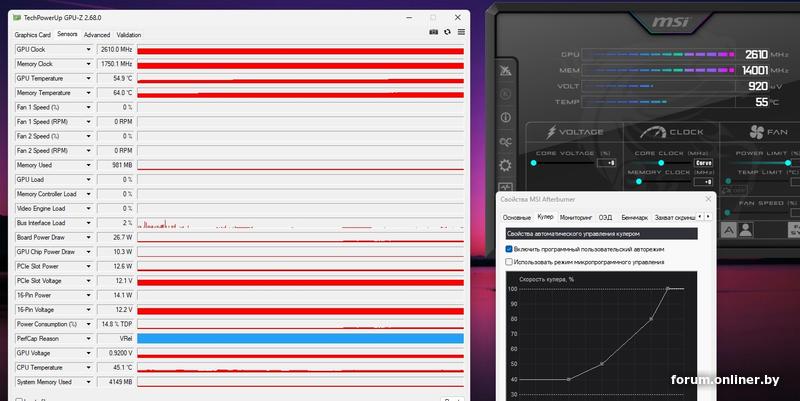Open Afterburner settings gear icon
Image resolution: width=800 pixels, height=401 pixels.
506,165
